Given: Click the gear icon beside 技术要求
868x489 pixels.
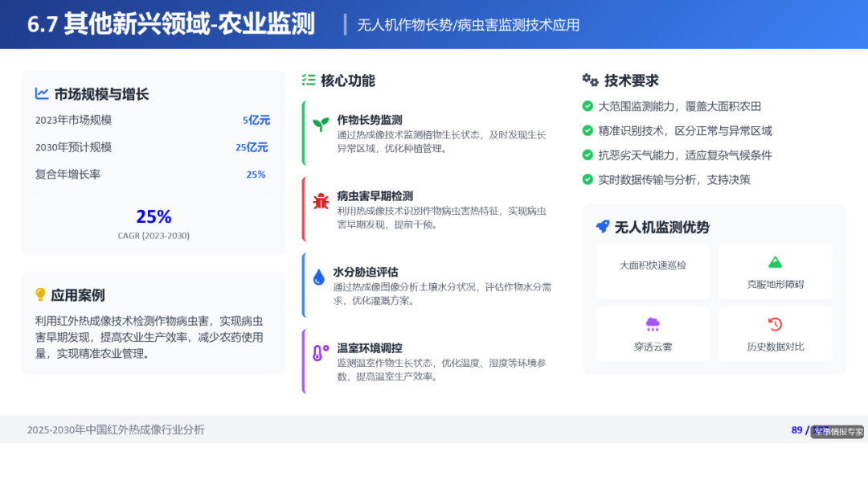Looking at the screenshot, I should coord(589,80).
